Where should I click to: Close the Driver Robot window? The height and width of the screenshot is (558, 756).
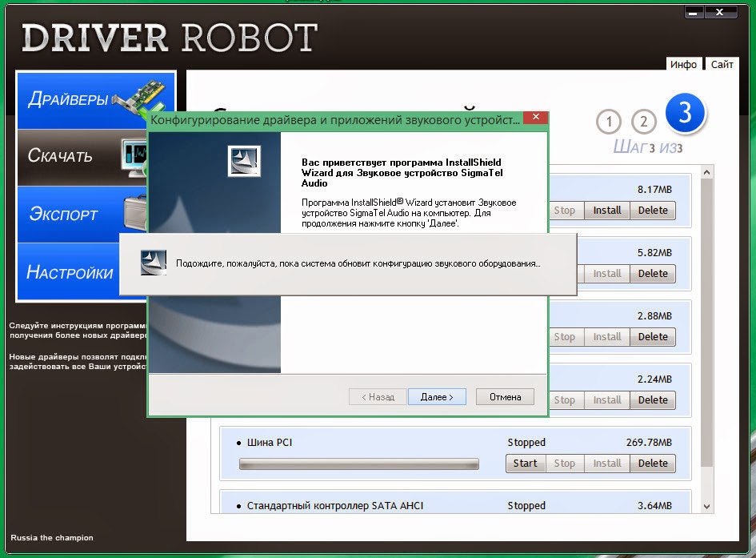720,12
